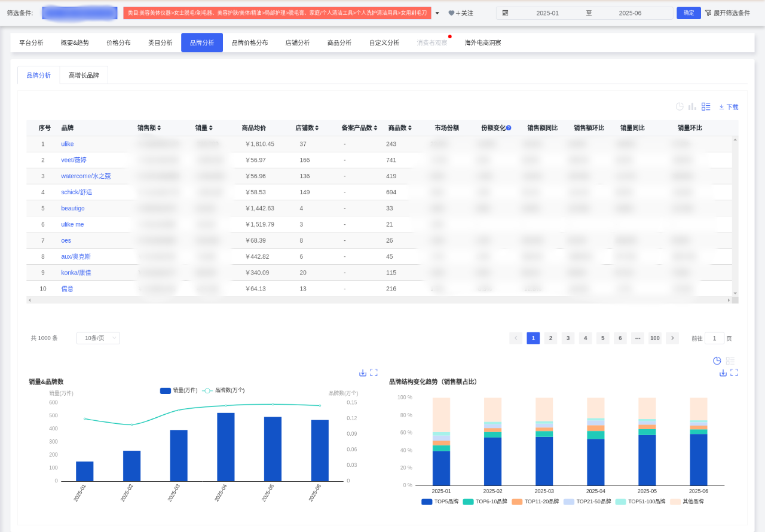Click the pagination ellipsis to jump pages
This screenshot has width=765, height=532.
[638, 338]
